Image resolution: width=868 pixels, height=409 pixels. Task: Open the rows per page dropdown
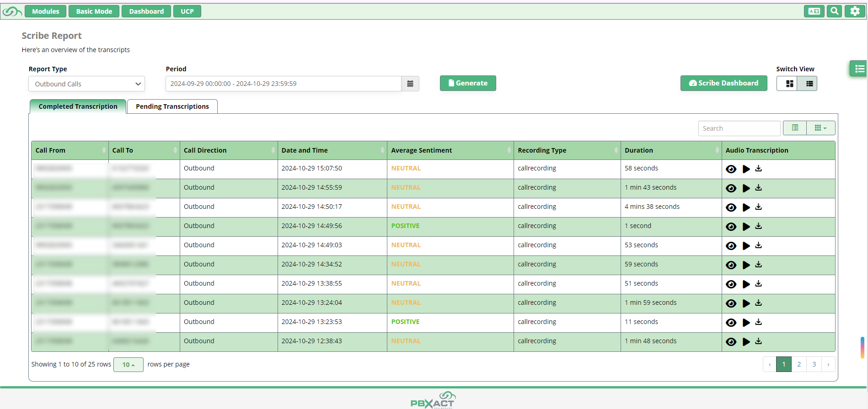(128, 365)
